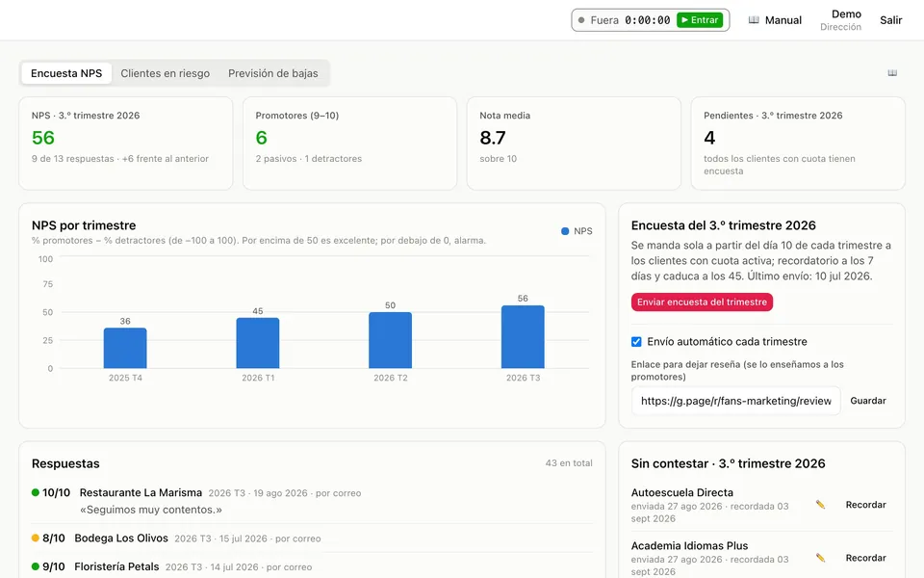Click the 2026 T1 bar in chart
The height and width of the screenshot is (578, 924).
click(x=258, y=343)
